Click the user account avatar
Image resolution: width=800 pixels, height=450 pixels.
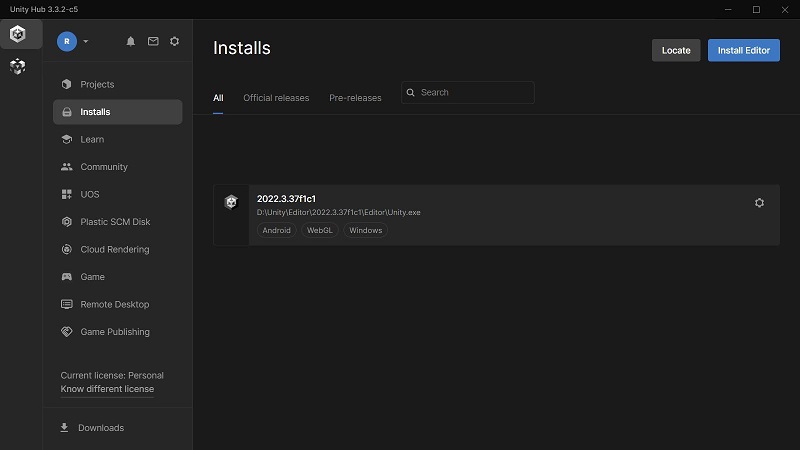click(67, 41)
